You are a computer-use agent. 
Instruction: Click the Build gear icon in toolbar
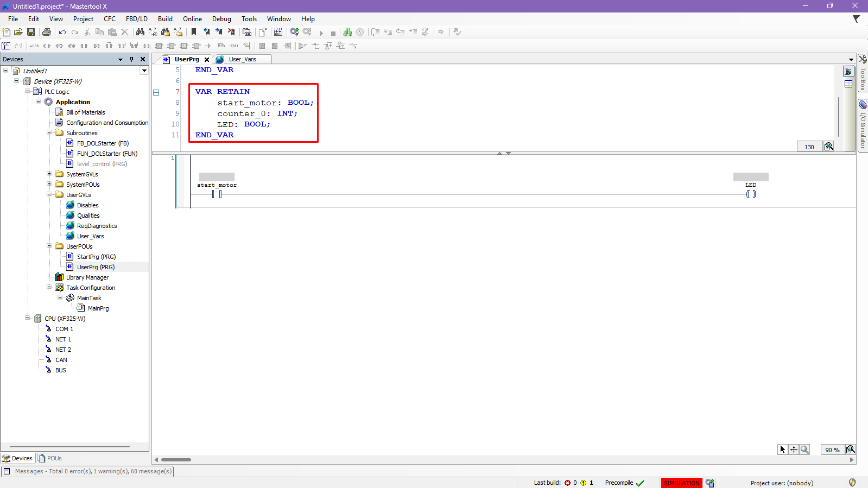pyautogui.click(x=294, y=32)
